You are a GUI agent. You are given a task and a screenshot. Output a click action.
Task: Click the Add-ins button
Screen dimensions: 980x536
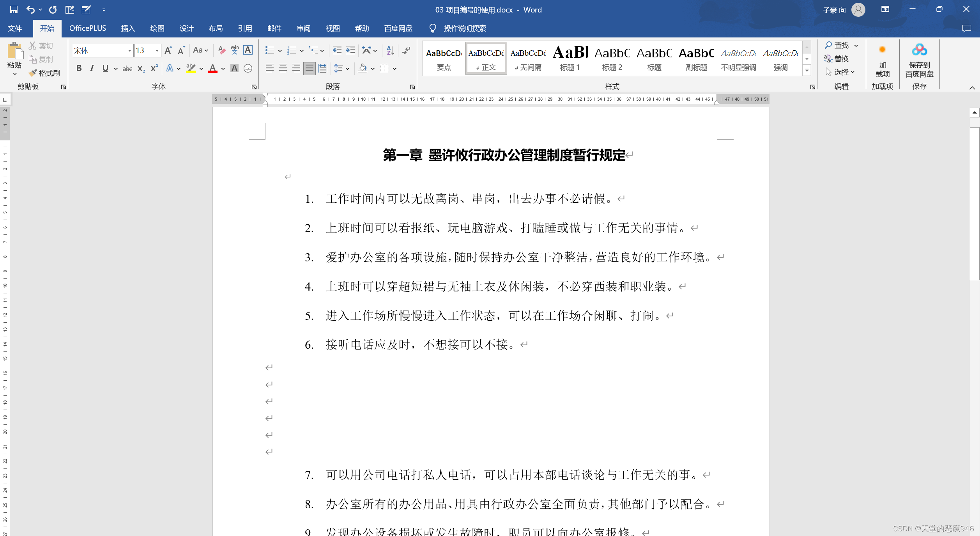click(x=883, y=60)
